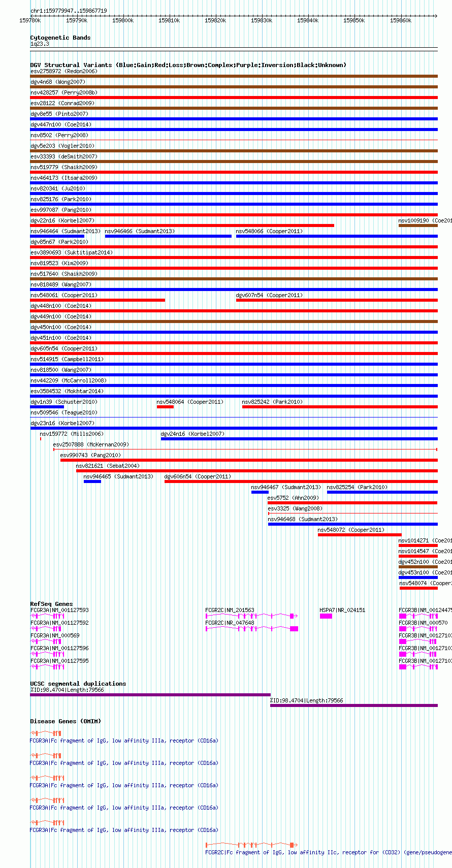View variant nsv825176 (Park2010)

pos(61,199)
